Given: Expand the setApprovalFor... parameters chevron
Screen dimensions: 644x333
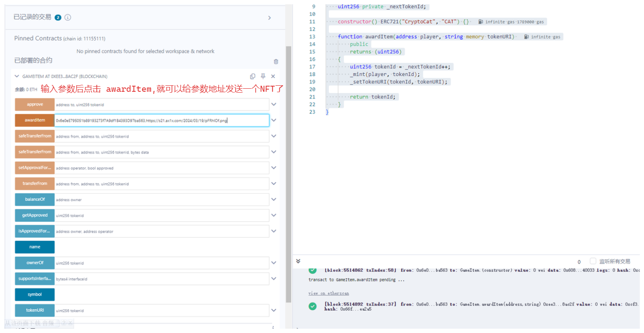Looking at the screenshot, I should (x=274, y=168).
